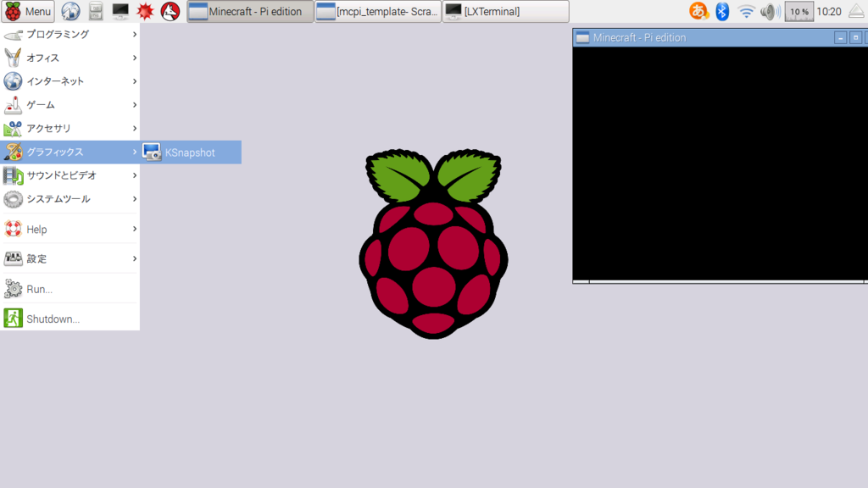Viewport: 868px width, 488px height.
Task: Click inside the black Minecraft game area
Action: point(720,164)
